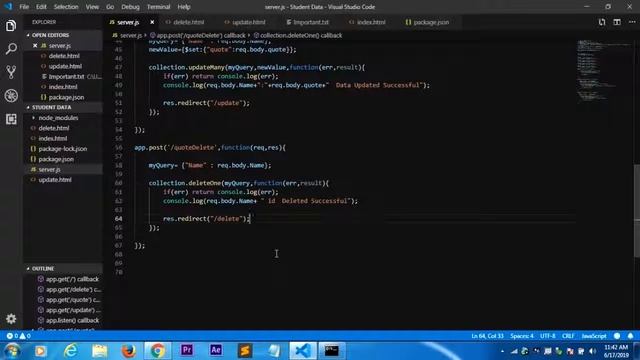
Task: Open the Source Control view
Action: tap(11, 72)
